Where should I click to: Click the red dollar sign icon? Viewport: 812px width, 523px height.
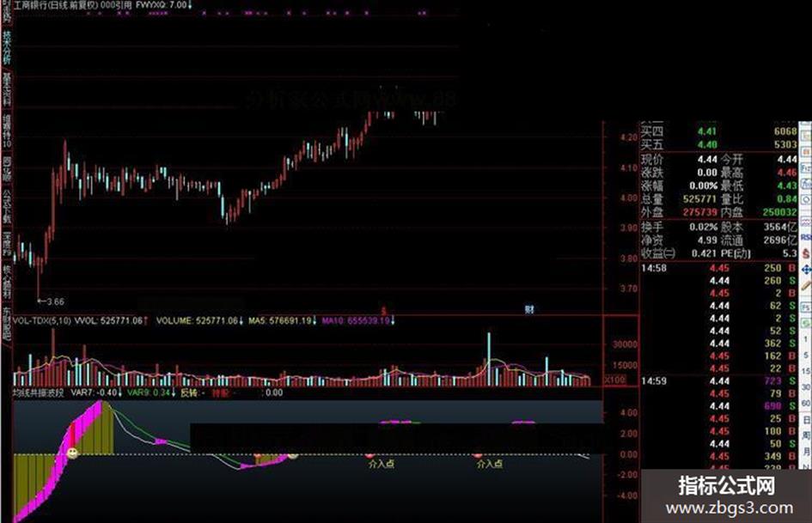click(806, 253)
